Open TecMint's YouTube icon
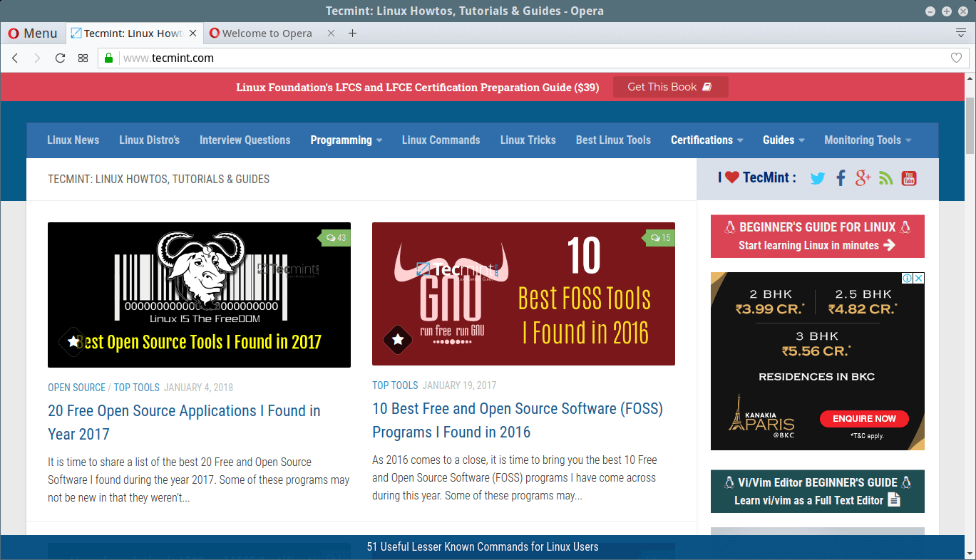The width and height of the screenshot is (976, 560). (909, 178)
